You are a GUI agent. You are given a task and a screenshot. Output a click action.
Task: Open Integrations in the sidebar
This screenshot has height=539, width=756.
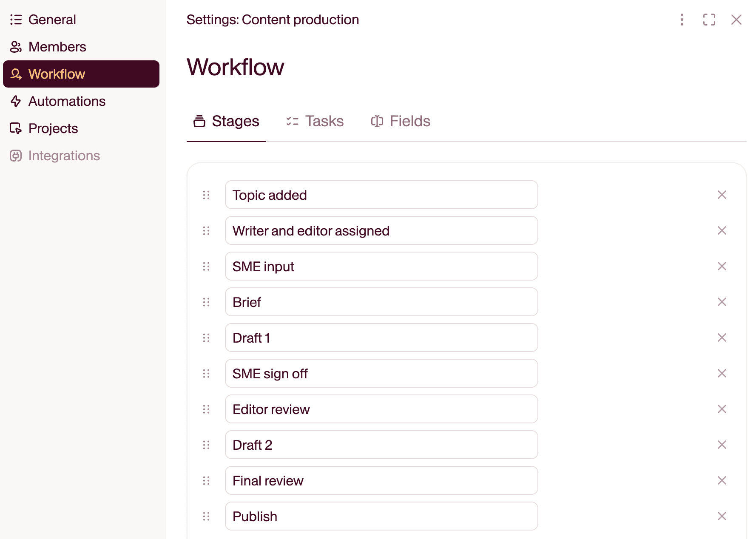point(64,156)
